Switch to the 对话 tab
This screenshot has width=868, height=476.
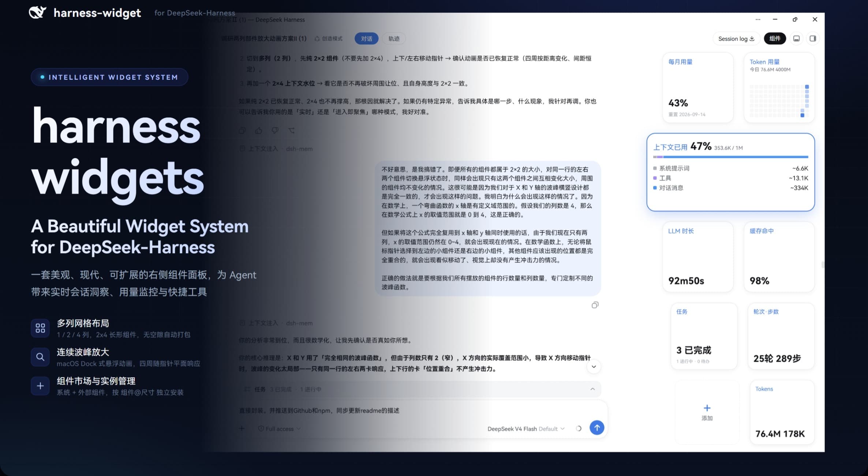point(366,38)
